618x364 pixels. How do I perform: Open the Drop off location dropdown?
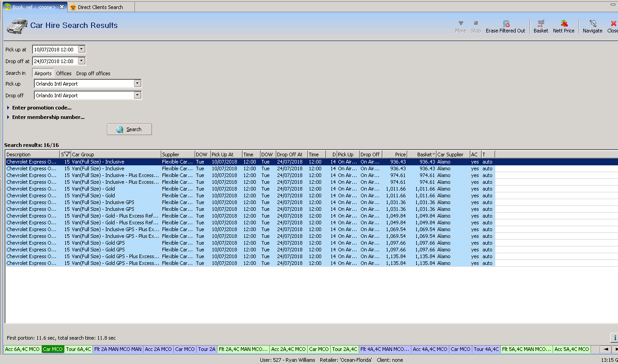click(138, 96)
